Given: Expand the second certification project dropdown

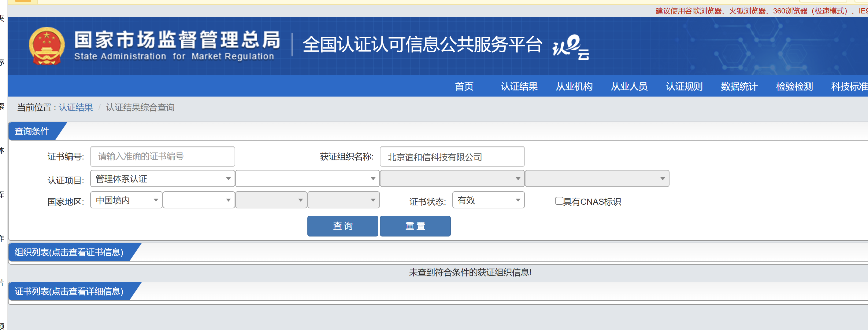Looking at the screenshot, I should tap(307, 179).
